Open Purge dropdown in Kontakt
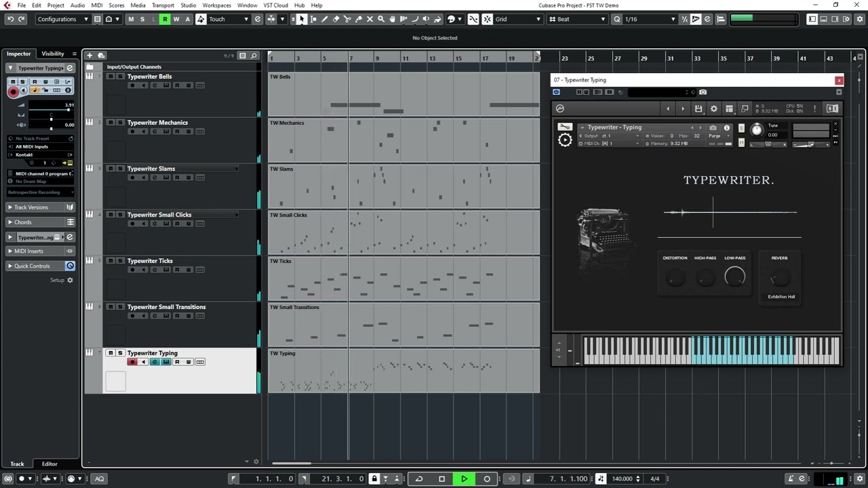This screenshot has width=868, height=488. coord(719,136)
